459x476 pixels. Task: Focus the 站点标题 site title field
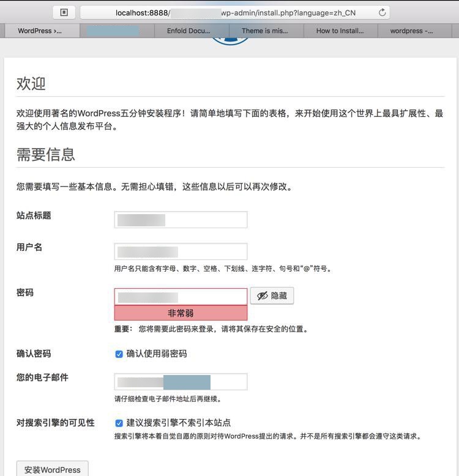click(181, 220)
